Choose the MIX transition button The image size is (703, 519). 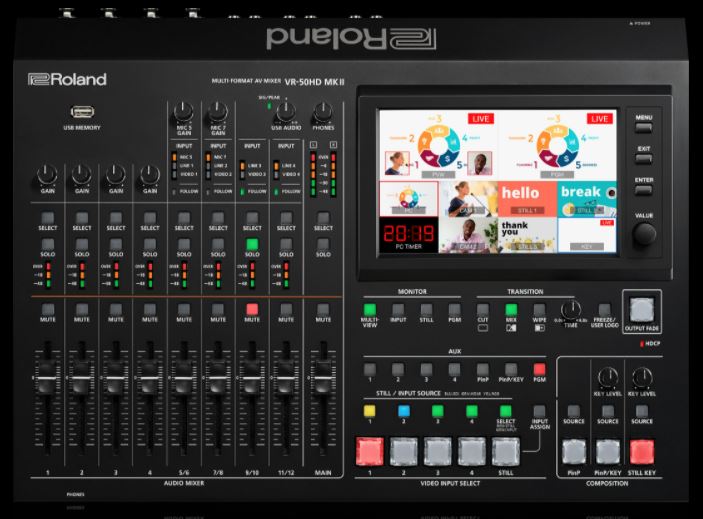coord(511,309)
